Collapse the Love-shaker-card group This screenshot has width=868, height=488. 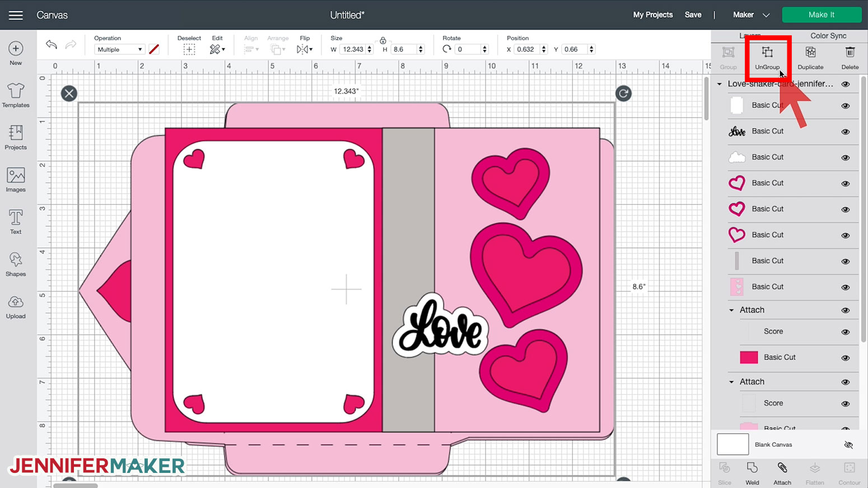pyautogui.click(x=720, y=84)
